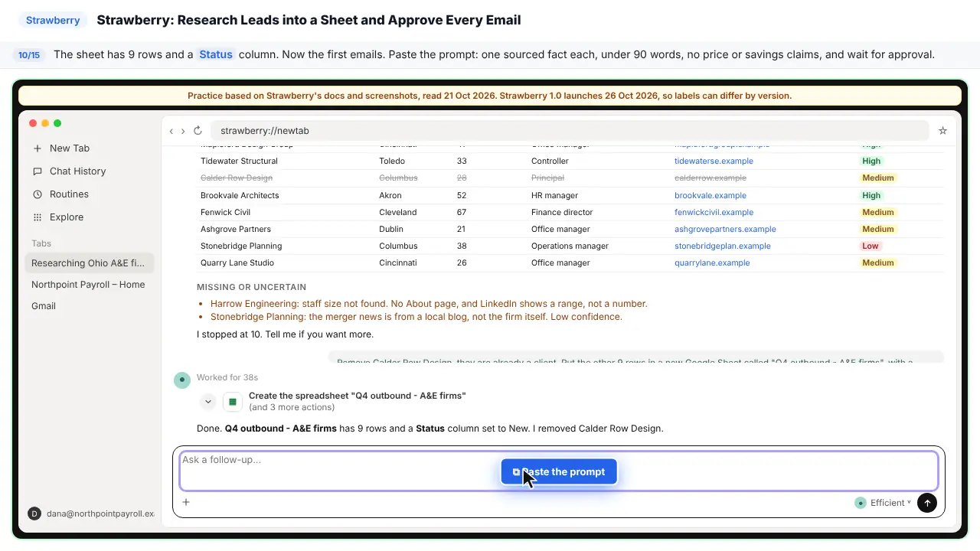The image size is (980, 551).
Task: Click the strawberry://newtab address bar
Action: (569, 131)
